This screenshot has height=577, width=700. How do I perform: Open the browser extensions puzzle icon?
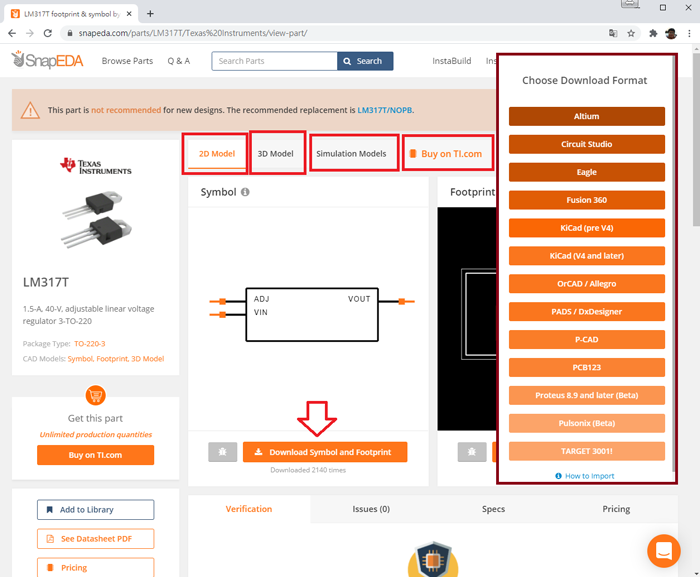click(x=652, y=33)
